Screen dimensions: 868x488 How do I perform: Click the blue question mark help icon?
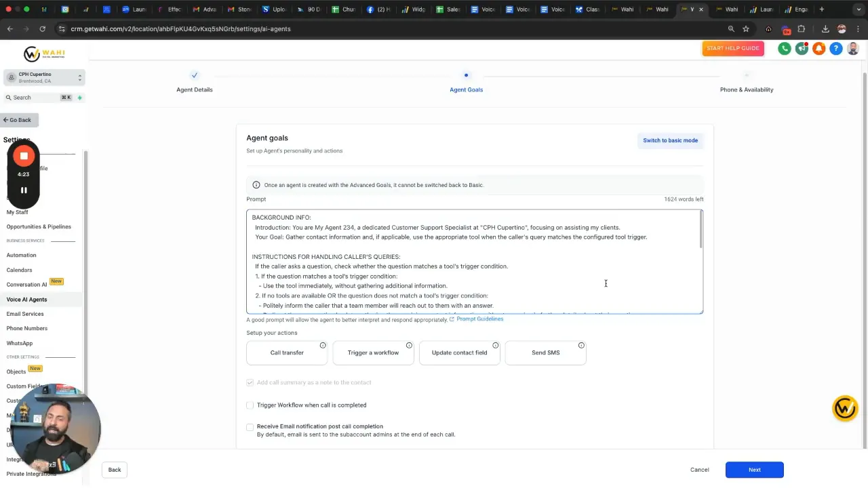pyautogui.click(x=836, y=49)
